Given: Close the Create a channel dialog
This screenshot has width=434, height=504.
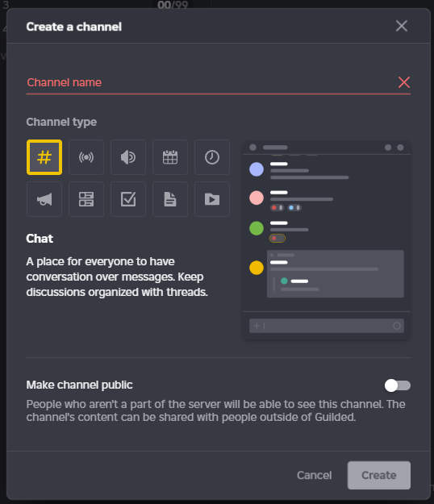Looking at the screenshot, I should click(402, 26).
